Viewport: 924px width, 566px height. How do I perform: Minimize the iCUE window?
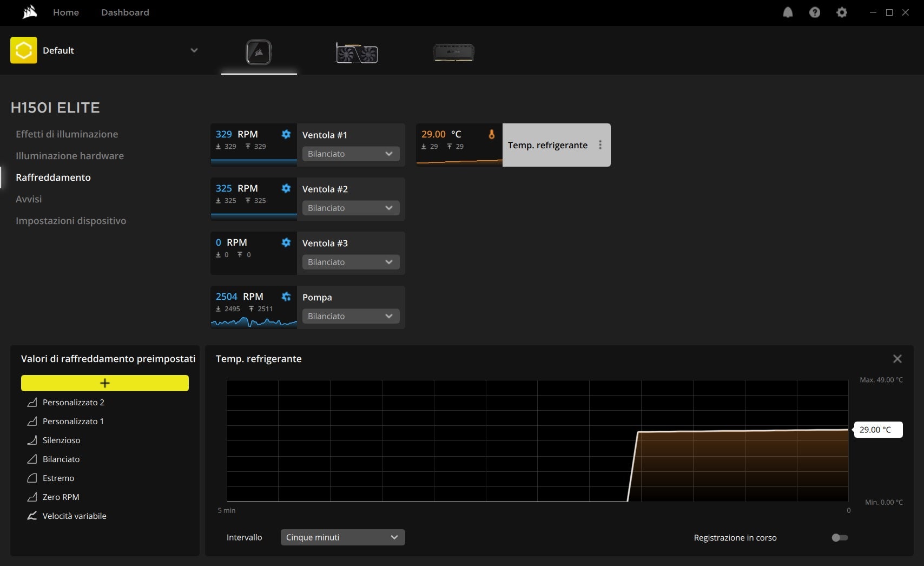pyautogui.click(x=873, y=12)
